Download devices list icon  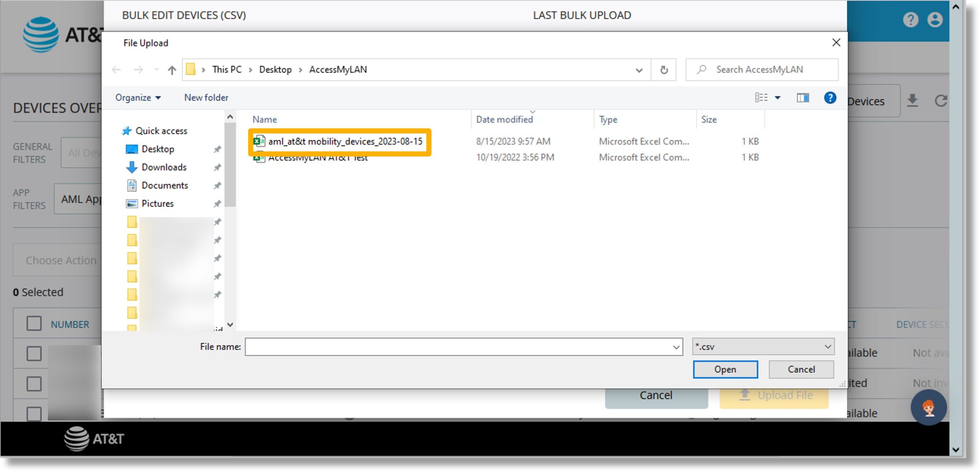point(913,101)
